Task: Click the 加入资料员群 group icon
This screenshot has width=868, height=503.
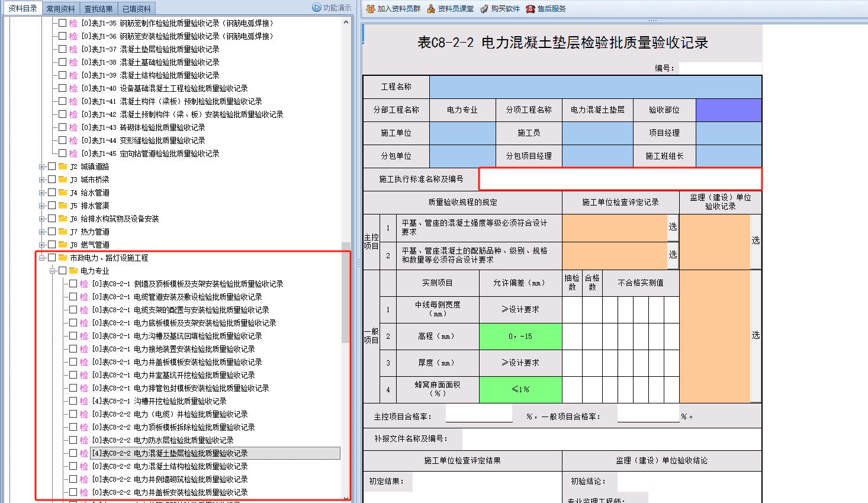Action: (x=371, y=8)
